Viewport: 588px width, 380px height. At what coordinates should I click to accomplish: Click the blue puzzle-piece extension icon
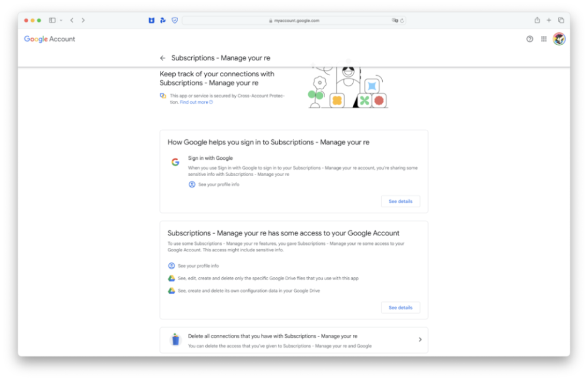tap(163, 20)
